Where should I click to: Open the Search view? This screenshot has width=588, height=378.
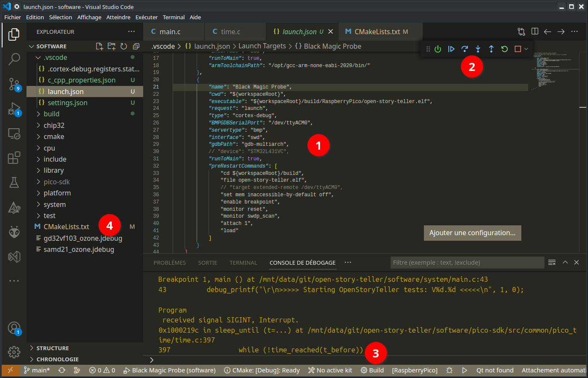(14, 59)
